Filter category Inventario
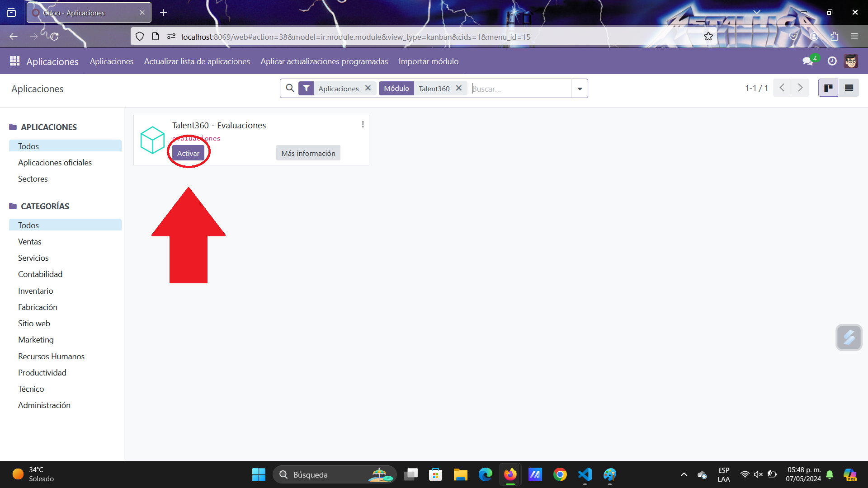The height and width of the screenshot is (488, 868). 65,291
